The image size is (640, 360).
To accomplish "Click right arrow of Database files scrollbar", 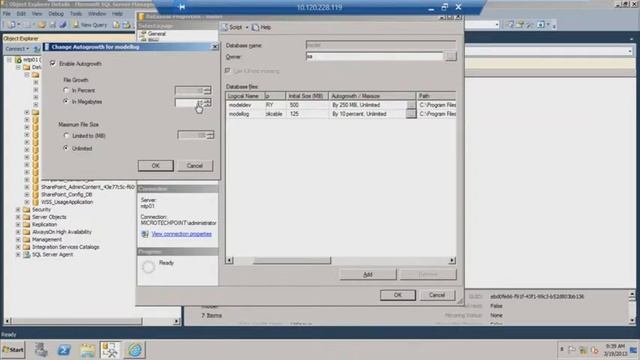I will point(452,260).
